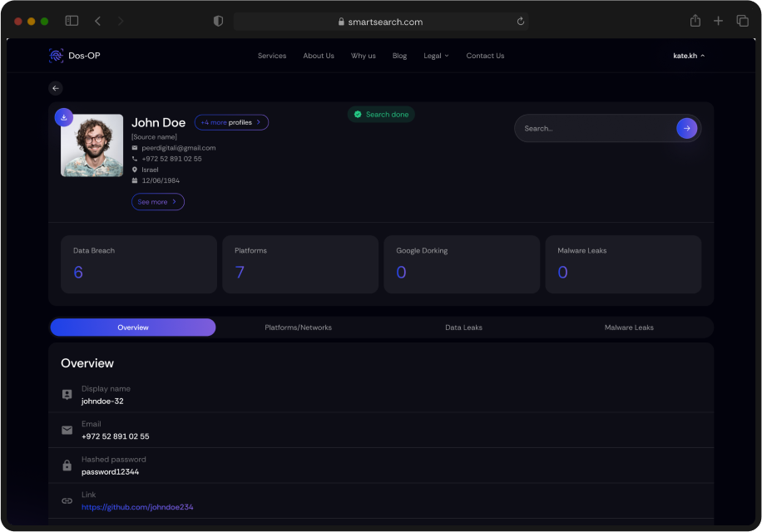The width and height of the screenshot is (762, 532).
Task: Click the download icon on the profile avatar
Action: (x=63, y=117)
